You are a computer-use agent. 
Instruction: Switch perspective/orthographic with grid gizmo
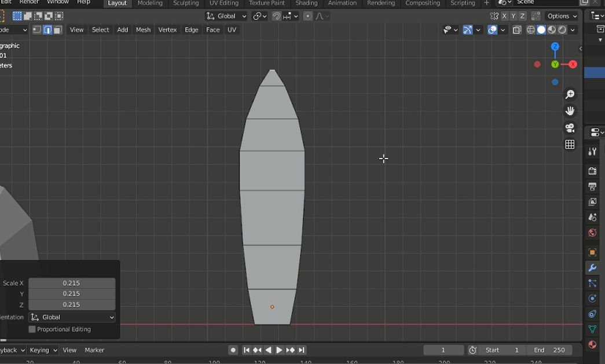(x=570, y=145)
